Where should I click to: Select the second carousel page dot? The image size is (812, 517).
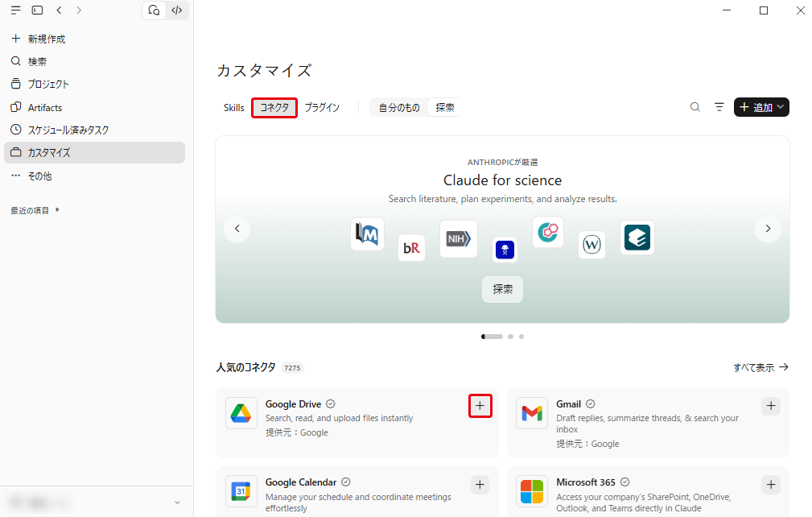pyautogui.click(x=510, y=337)
